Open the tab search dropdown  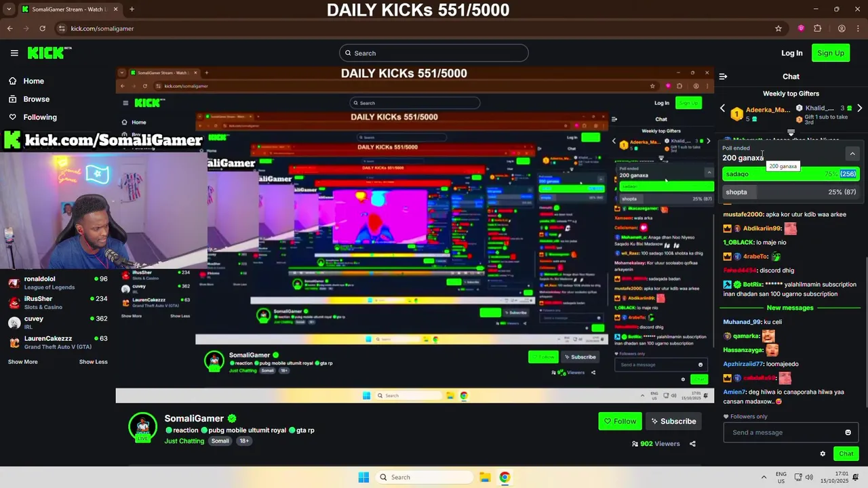click(x=7, y=9)
